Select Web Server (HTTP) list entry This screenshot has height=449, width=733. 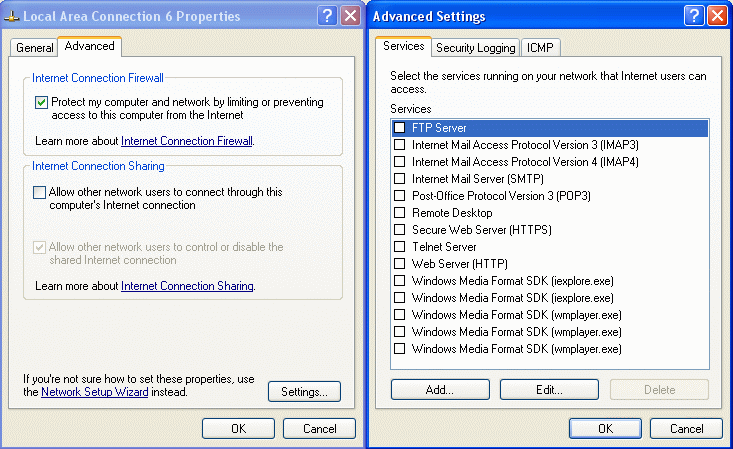pos(459,264)
